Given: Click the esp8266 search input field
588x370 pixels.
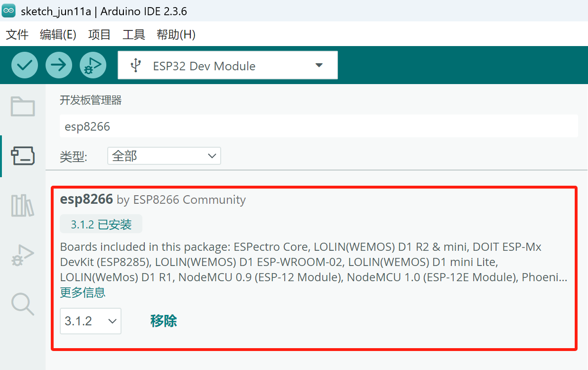Looking at the screenshot, I should 319,126.
